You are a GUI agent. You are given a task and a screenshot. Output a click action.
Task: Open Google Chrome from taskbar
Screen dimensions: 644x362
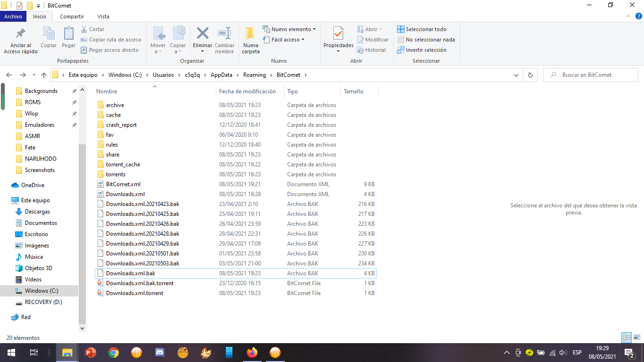[113, 353]
